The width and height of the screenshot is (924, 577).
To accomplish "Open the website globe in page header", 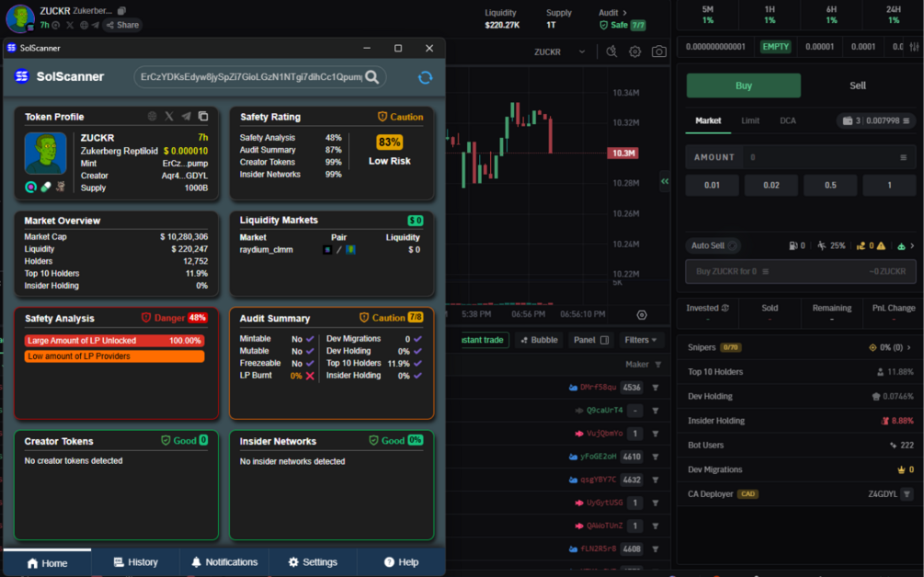I will 84,25.
